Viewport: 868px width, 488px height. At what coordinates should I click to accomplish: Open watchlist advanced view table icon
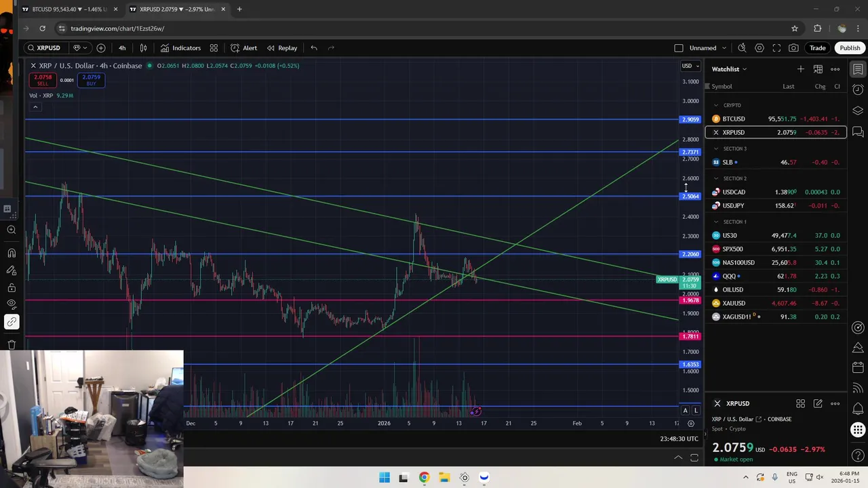point(818,69)
